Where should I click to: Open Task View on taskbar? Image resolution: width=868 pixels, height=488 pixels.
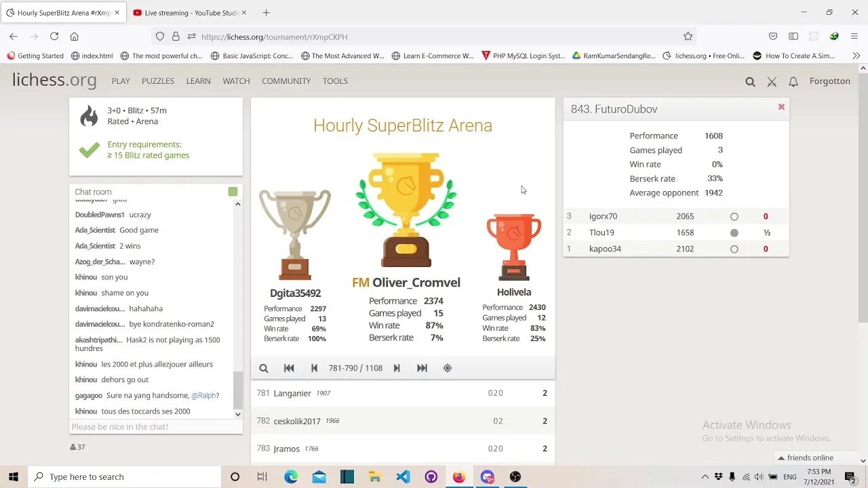262,476
